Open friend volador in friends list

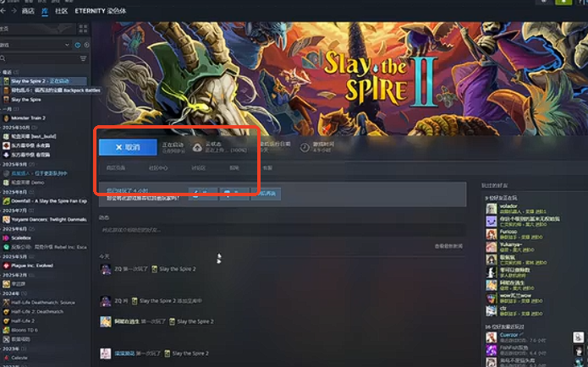tap(508, 205)
